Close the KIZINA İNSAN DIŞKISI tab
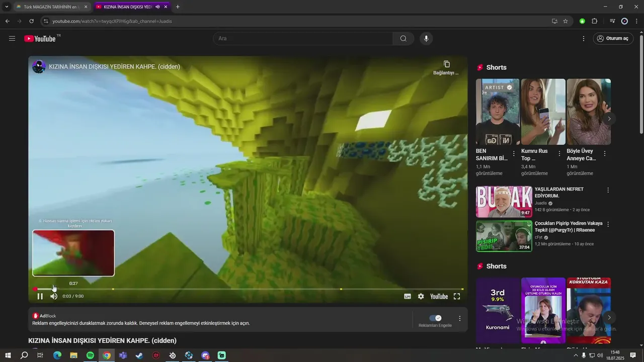 tap(166, 7)
